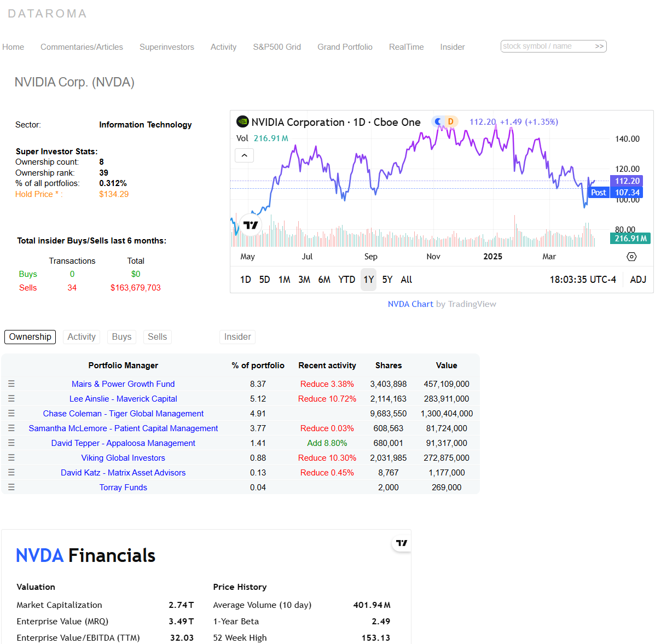Select All chart range

[407, 280]
